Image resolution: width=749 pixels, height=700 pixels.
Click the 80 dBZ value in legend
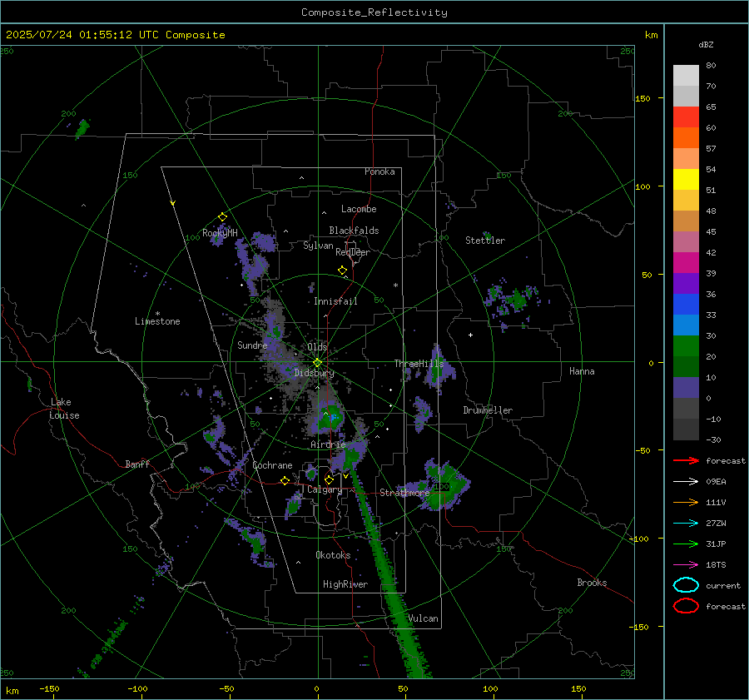pyautogui.click(x=711, y=66)
